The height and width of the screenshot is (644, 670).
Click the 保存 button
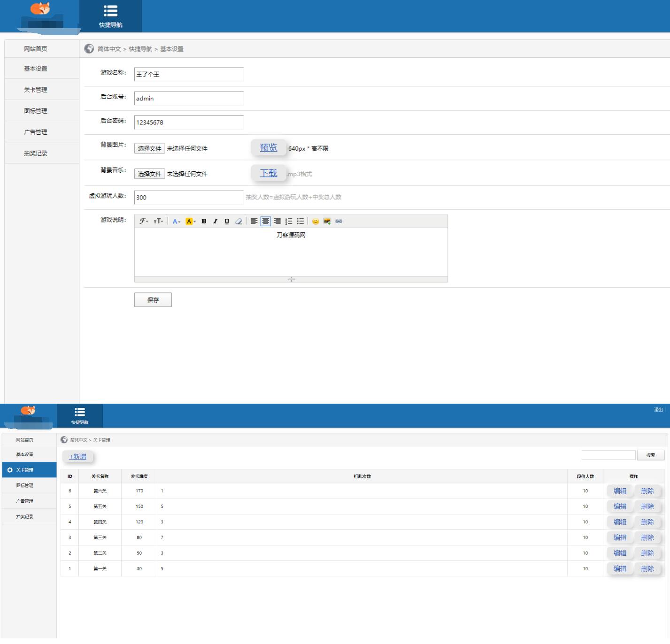pos(153,299)
